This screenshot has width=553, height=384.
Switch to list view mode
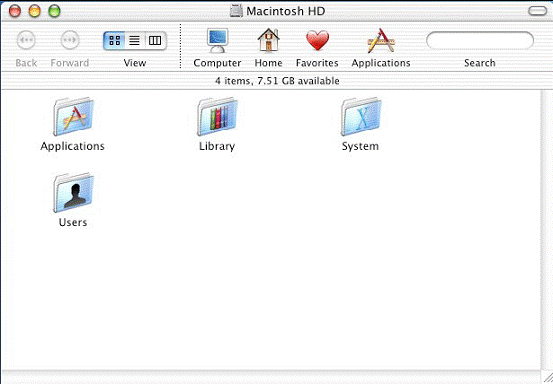click(134, 41)
